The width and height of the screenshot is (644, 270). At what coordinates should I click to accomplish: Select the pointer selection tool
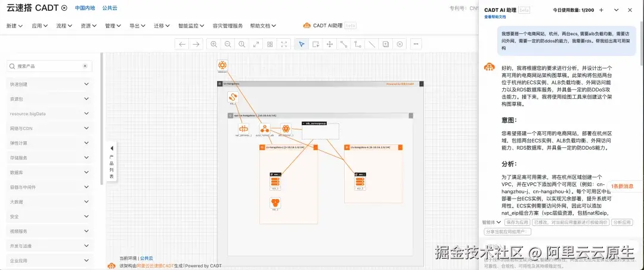[x=302, y=44]
